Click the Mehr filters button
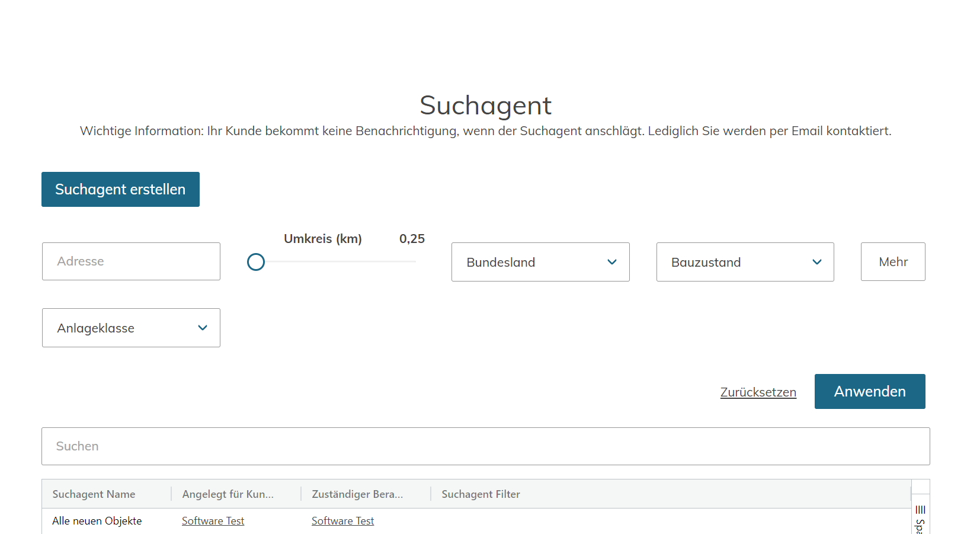The height and width of the screenshot is (534, 980). coord(893,261)
